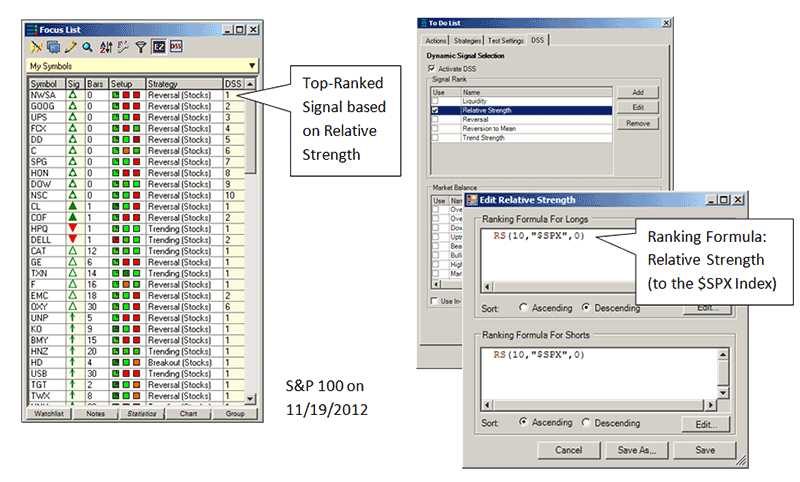The image size is (800, 482).
Task: Click the green up arrow in BMY row
Action: pos(73,340)
